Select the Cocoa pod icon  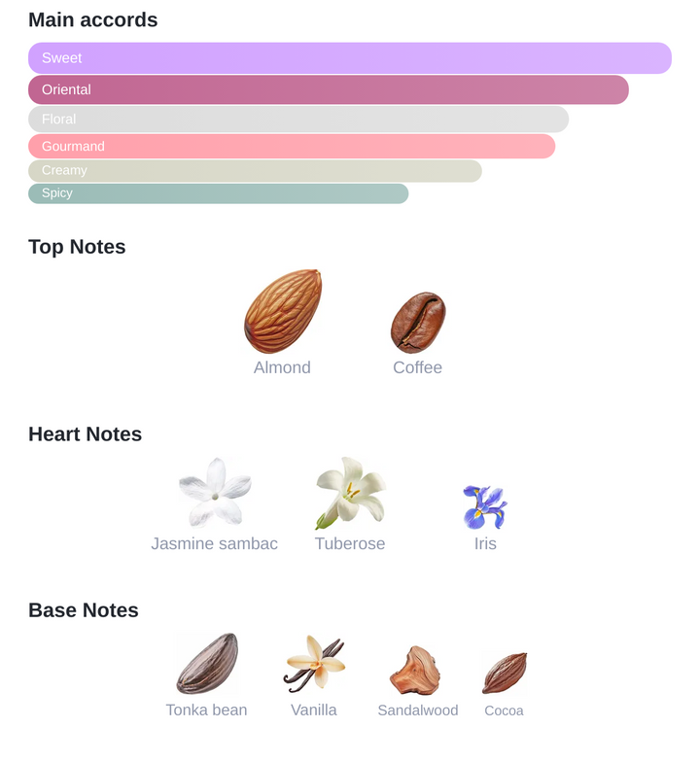pos(505,673)
